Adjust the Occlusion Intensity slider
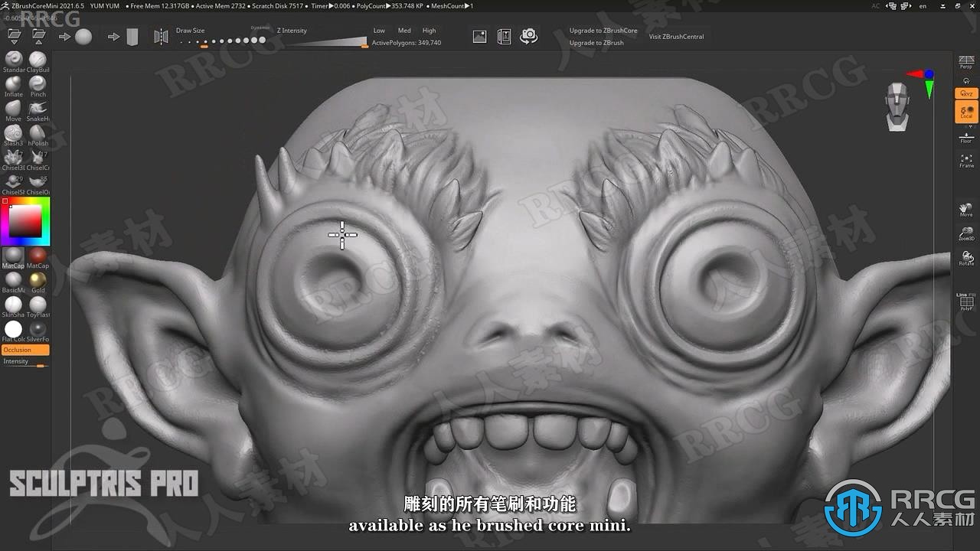 click(26, 362)
